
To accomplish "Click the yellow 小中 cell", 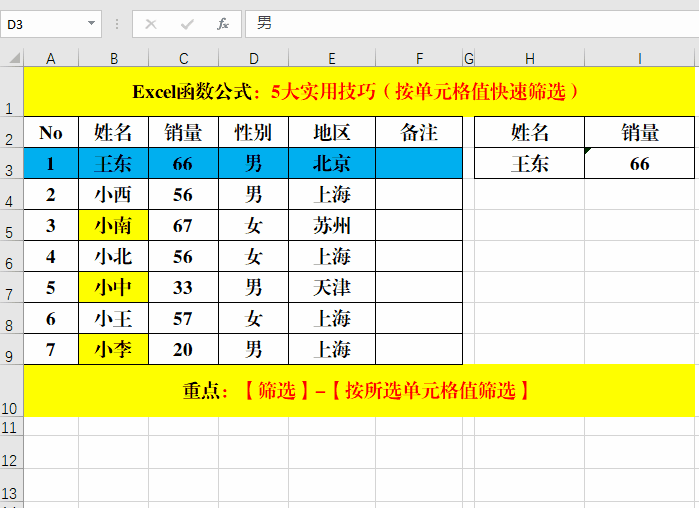I will point(114,287).
